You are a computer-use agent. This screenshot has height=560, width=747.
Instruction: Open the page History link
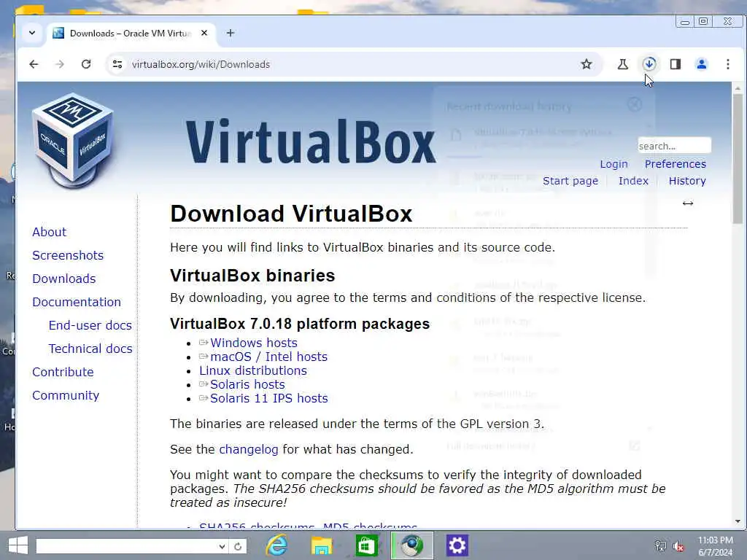pyautogui.click(x=687, y=181)
